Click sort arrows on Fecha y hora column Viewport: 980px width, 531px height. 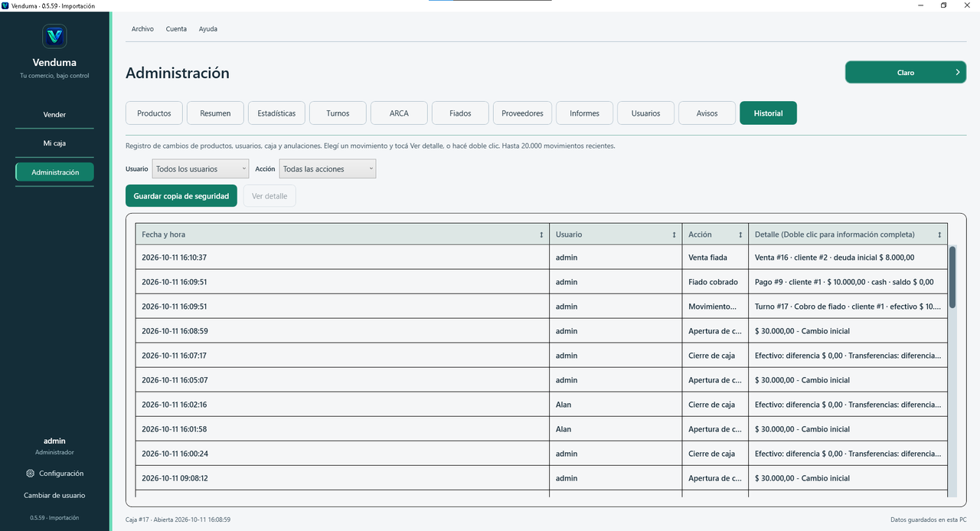pyautogui.click(x=541, y=234)
